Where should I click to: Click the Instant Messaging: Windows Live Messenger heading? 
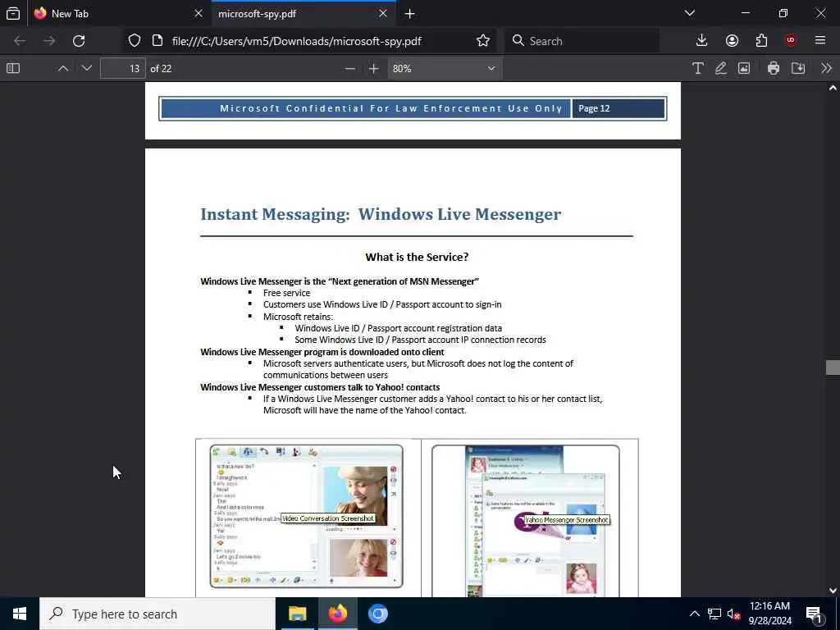[381, 214]
